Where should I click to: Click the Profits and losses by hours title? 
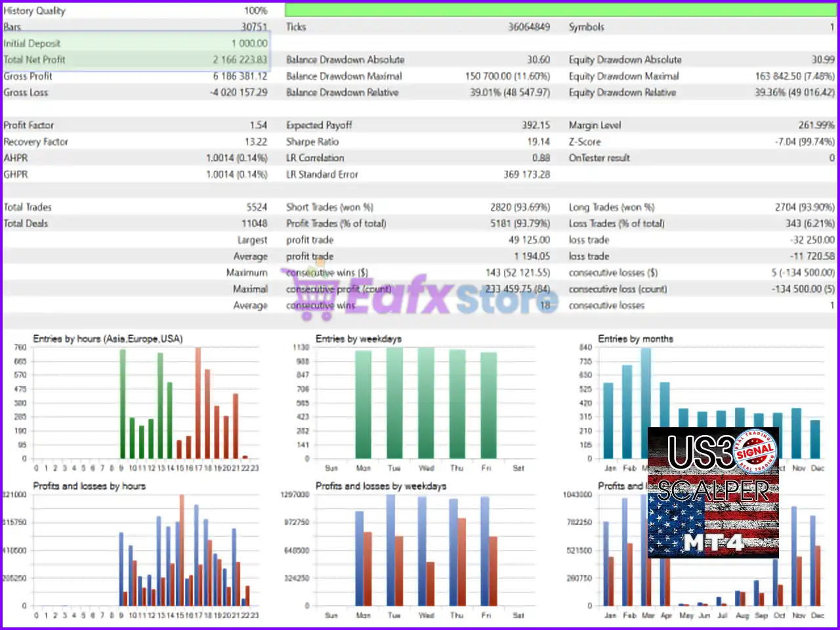pos(89,486)
